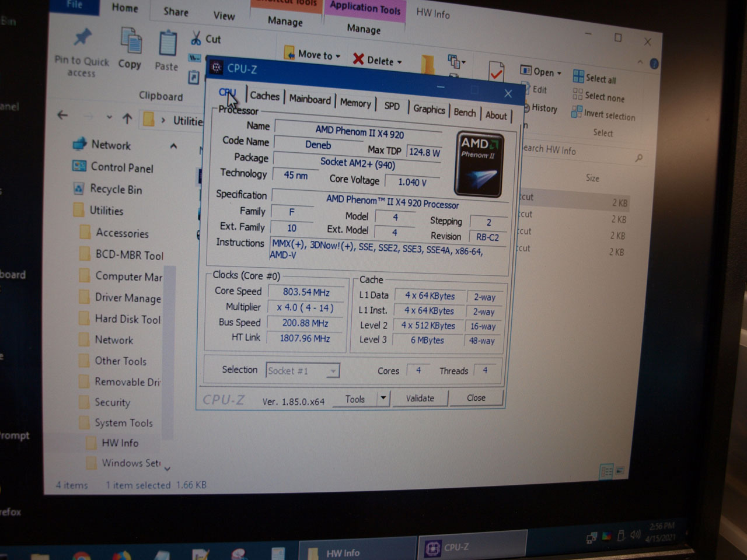Open the Memory tab in CPU-Z

point(355,103)
